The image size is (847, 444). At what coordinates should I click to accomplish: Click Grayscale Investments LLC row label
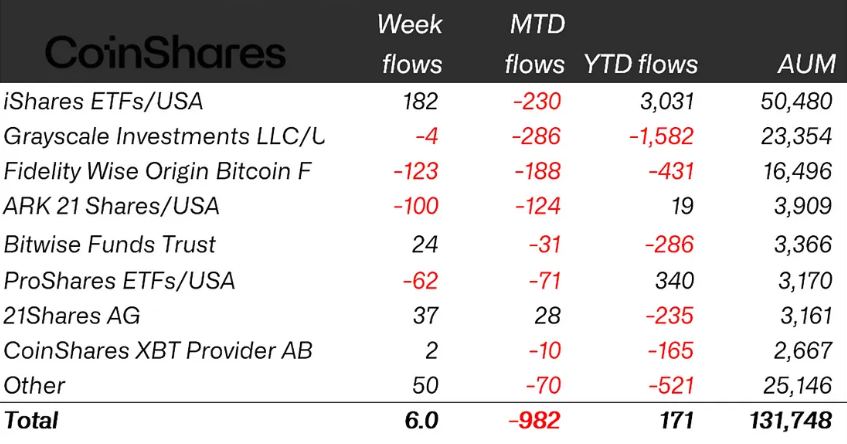coord(165,136)
